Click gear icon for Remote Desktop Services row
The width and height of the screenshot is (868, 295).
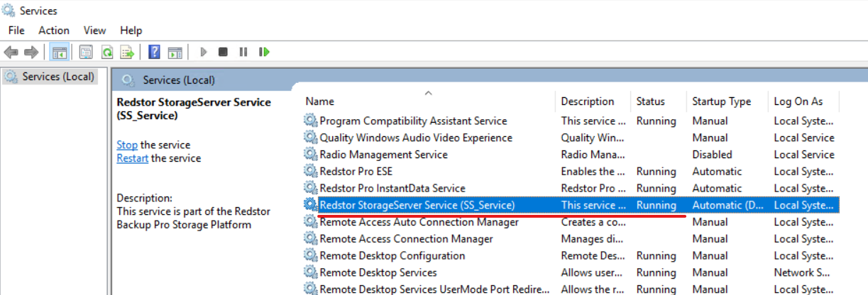(311, 272)
